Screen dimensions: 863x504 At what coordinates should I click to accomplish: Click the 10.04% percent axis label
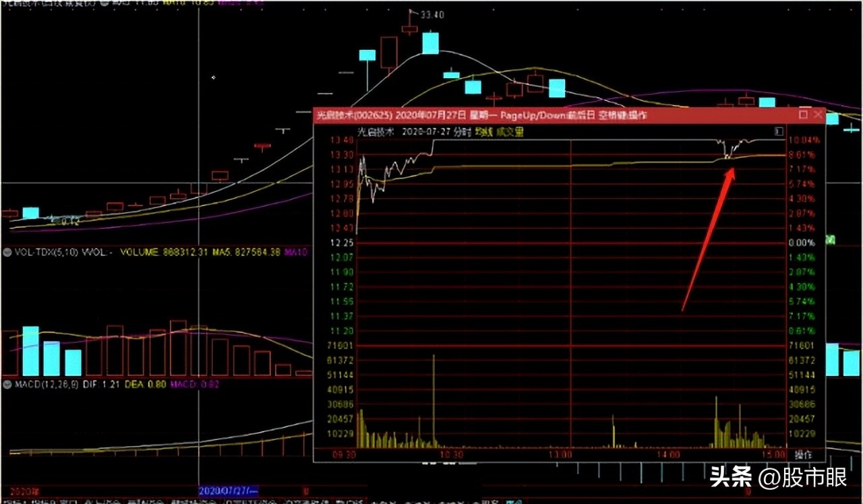click(x=805, y=140)
